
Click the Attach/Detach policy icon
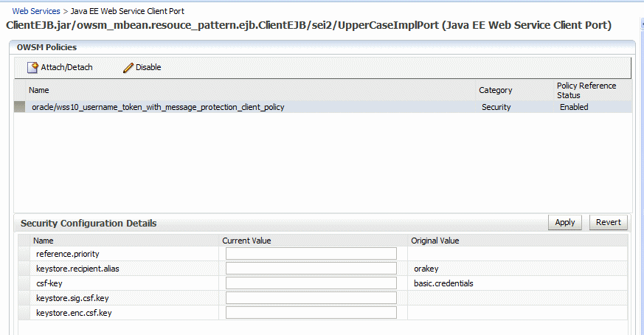pos(32,67)
